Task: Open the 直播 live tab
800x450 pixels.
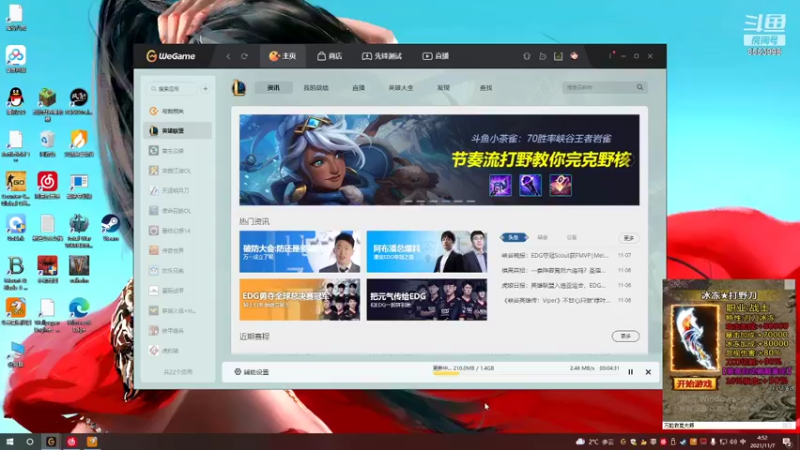Action: click(435, 56)
